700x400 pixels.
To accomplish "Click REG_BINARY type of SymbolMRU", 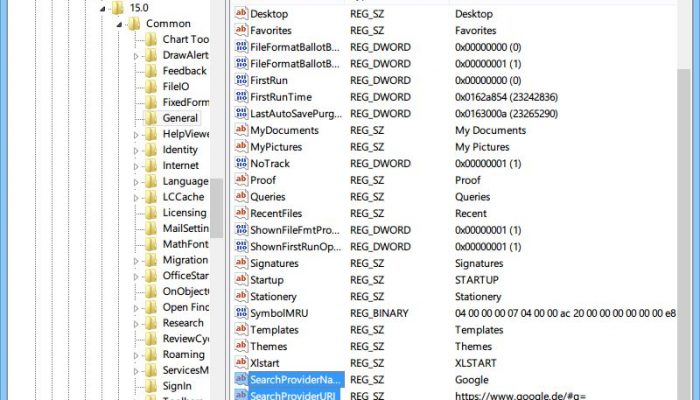I will point(379,313).
